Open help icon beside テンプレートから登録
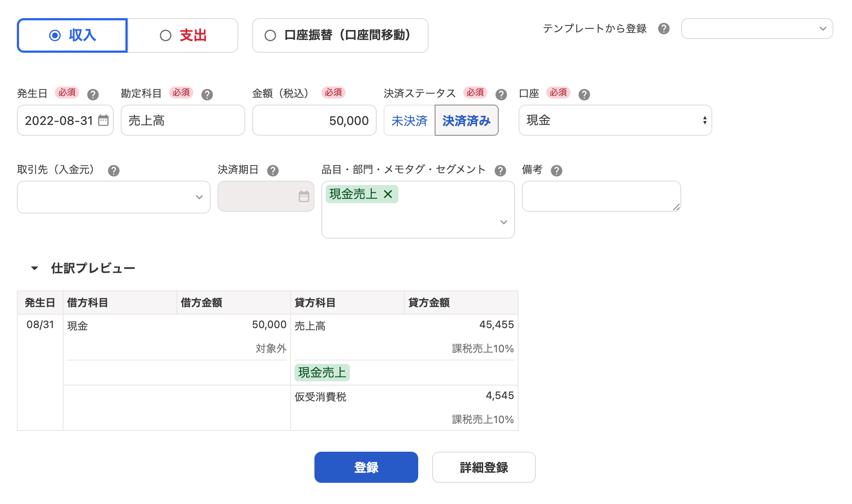 tap(664, 29)
